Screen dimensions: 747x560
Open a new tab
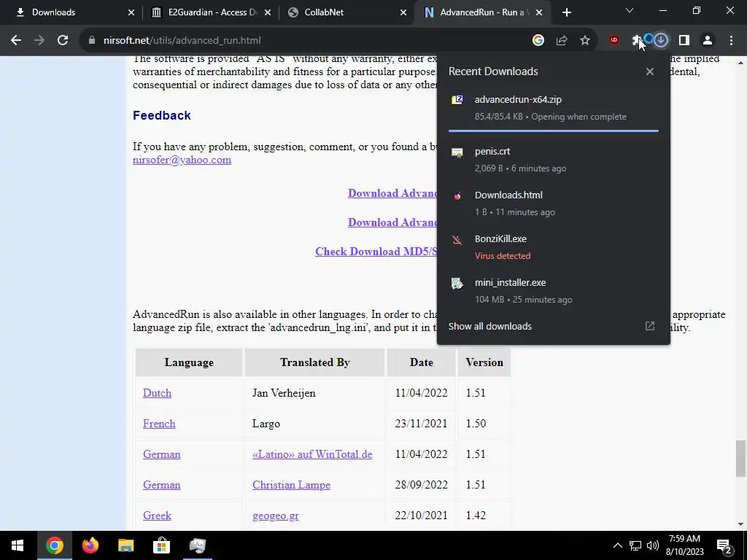point(566,12)
